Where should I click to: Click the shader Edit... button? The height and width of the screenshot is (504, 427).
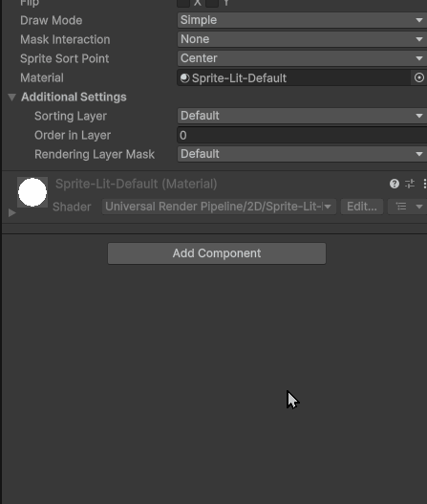[x=362, y=207]
